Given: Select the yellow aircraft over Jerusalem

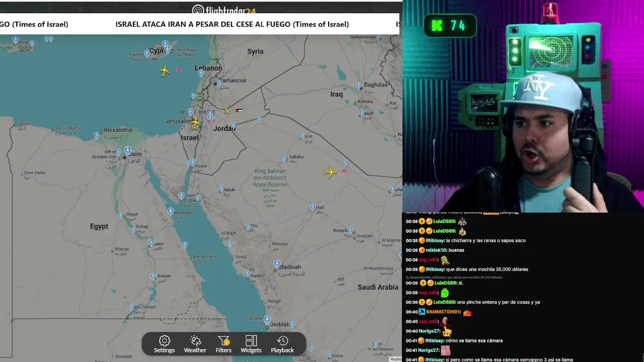Looking at the screenshot, I should point(195,122).
